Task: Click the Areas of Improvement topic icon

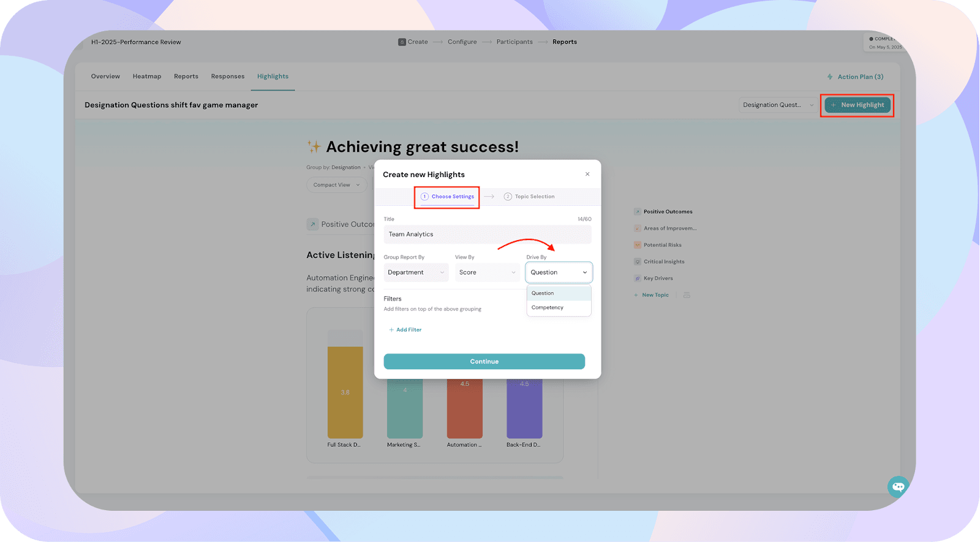Action: [637, 228]
